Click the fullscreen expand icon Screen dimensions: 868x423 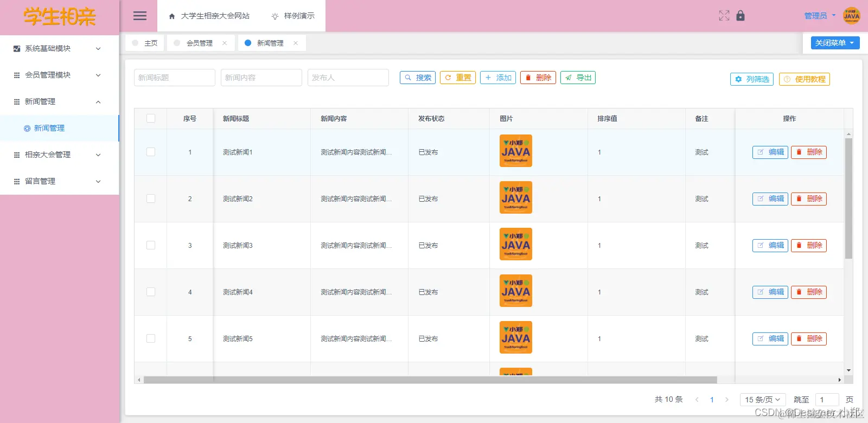[x=724, y=16]
